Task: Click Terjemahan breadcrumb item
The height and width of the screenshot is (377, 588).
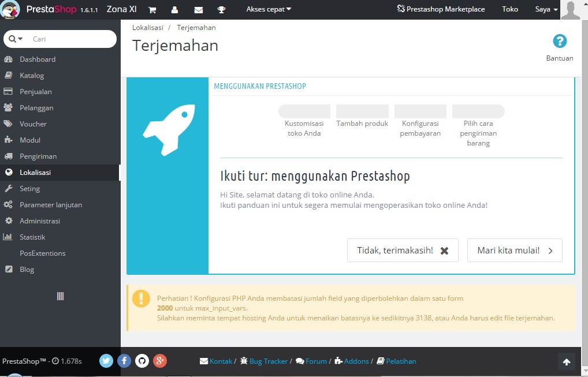Action: tap(196, 27)
